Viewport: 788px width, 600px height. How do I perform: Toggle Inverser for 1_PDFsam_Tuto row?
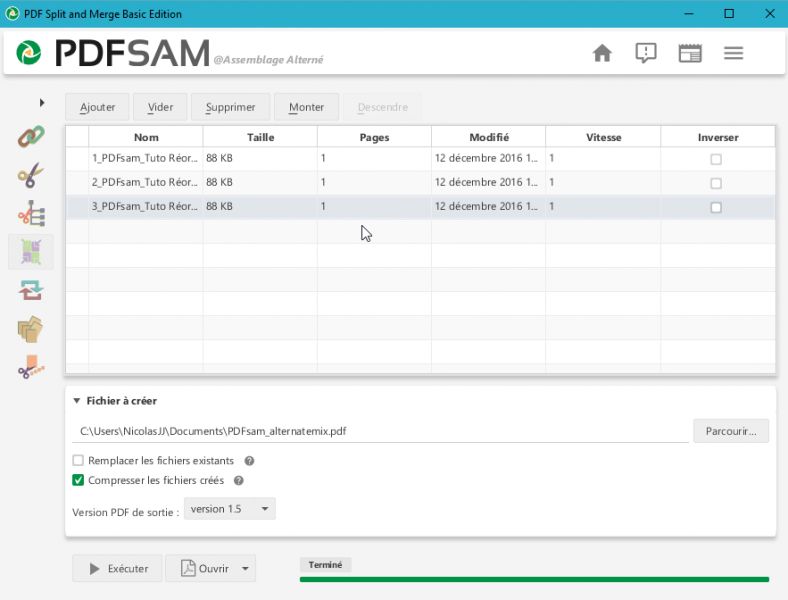[x=716, y=159]
